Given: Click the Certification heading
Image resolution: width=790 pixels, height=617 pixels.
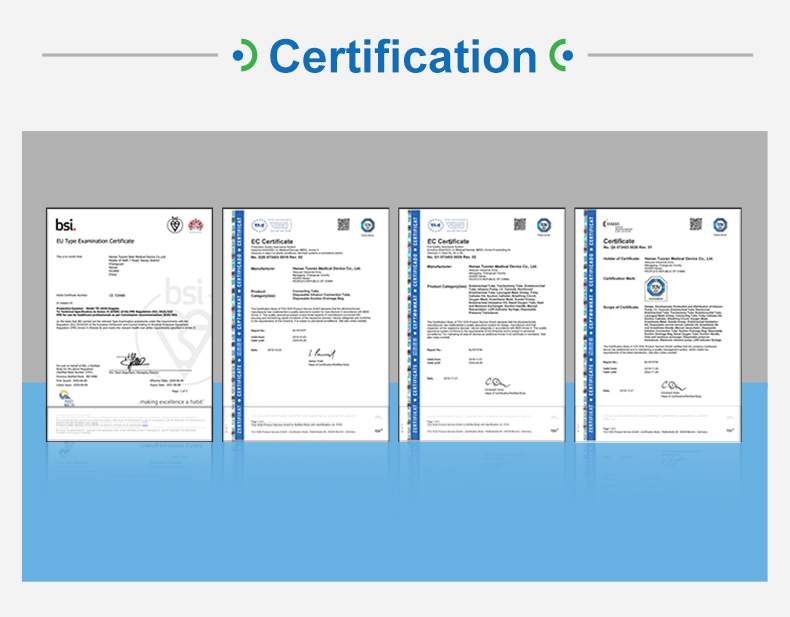Looking at the screenshot, I should click(x=403, y=56).
